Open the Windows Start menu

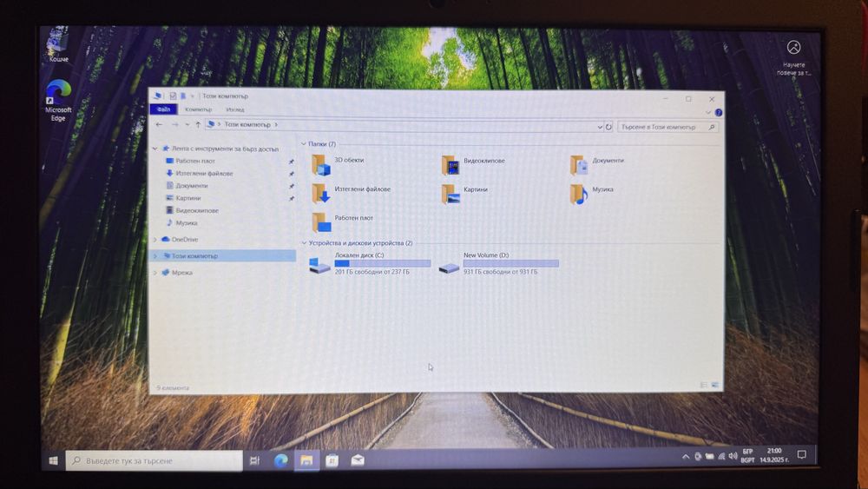(53, 460)
